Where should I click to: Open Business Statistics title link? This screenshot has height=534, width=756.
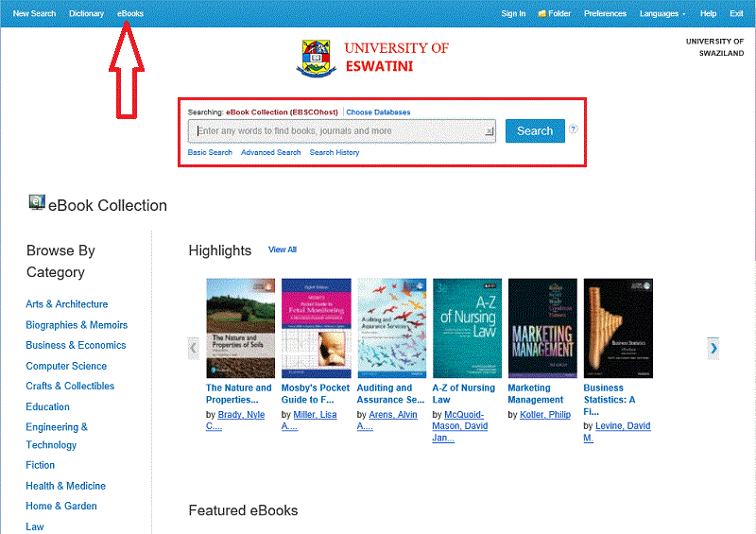[x=610, y=400]
